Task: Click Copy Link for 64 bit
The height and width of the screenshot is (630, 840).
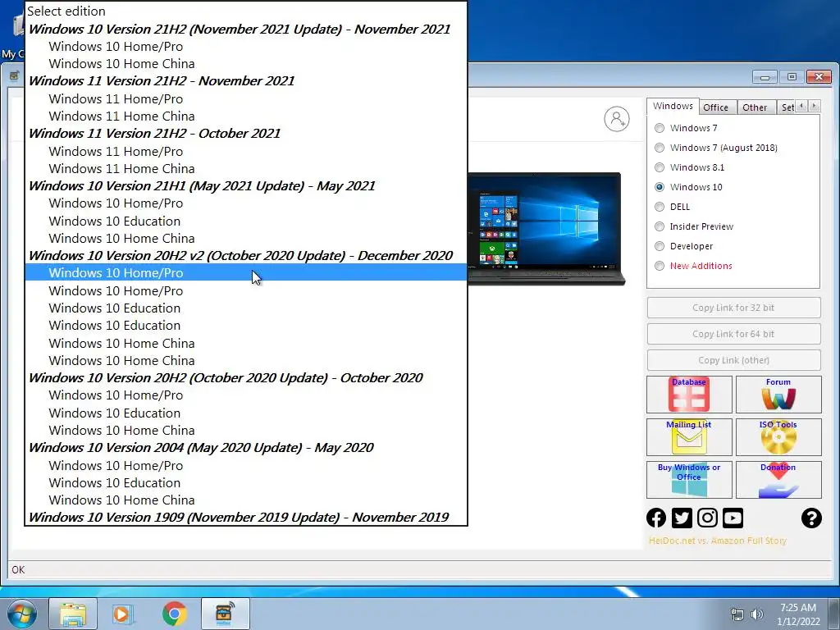Action: (x=733, y=334)
